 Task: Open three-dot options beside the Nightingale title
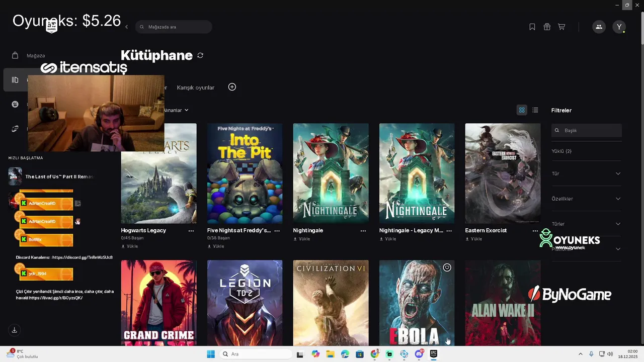point(363,231)
